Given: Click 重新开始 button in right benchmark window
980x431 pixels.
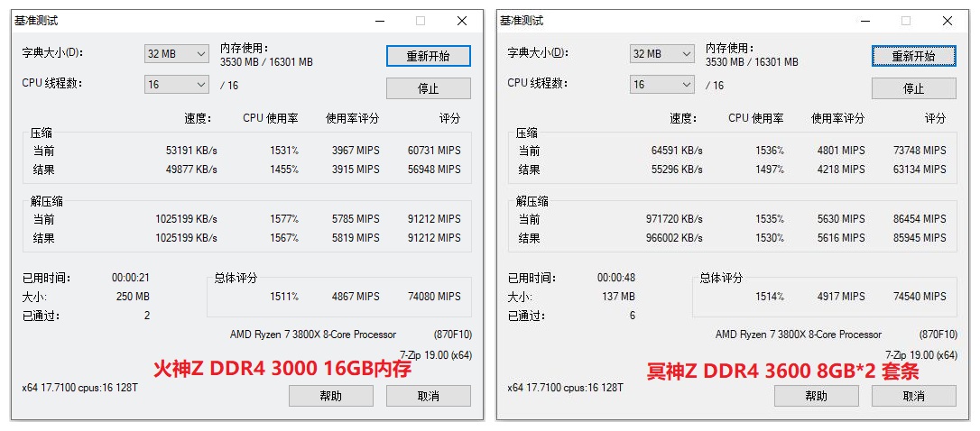Looking at the screenshot, I should click(914, 56).
